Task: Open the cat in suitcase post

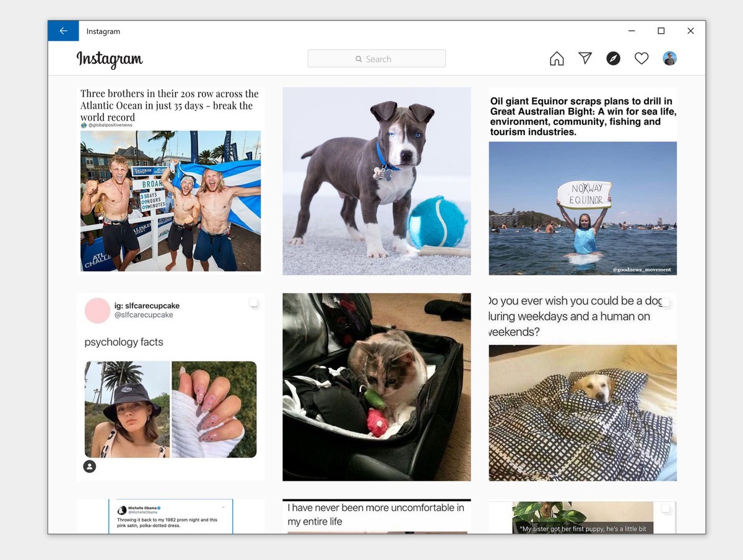Action: point(376,387)
